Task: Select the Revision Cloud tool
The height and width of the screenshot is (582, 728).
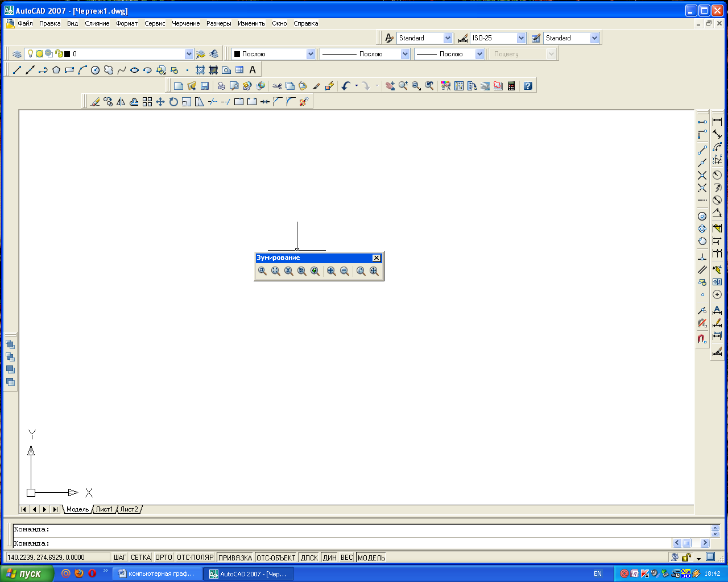Action: pyautogui.click(x=109, y=70)
